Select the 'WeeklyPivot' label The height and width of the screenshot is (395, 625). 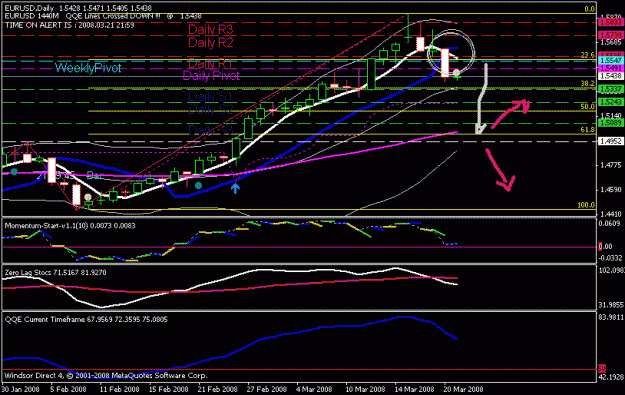(88, 68)
